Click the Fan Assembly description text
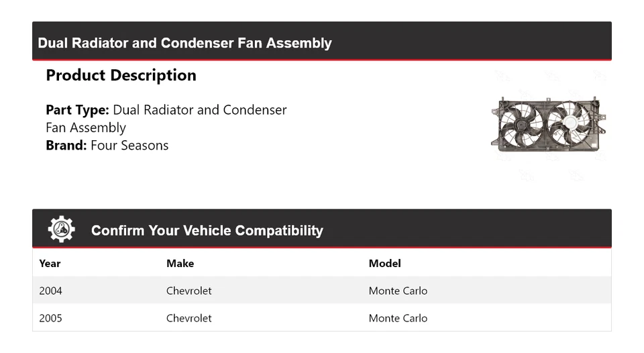 point(86,128)
